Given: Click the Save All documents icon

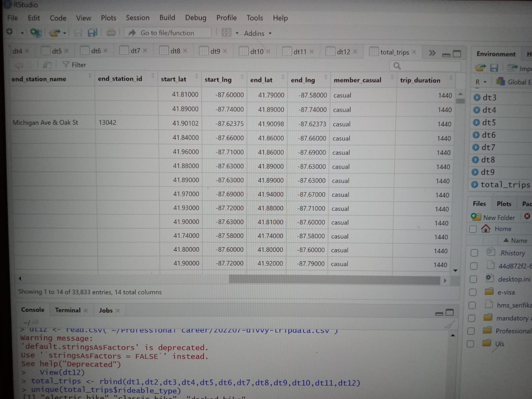Looking at the screenshot, I should pos(92,33).
